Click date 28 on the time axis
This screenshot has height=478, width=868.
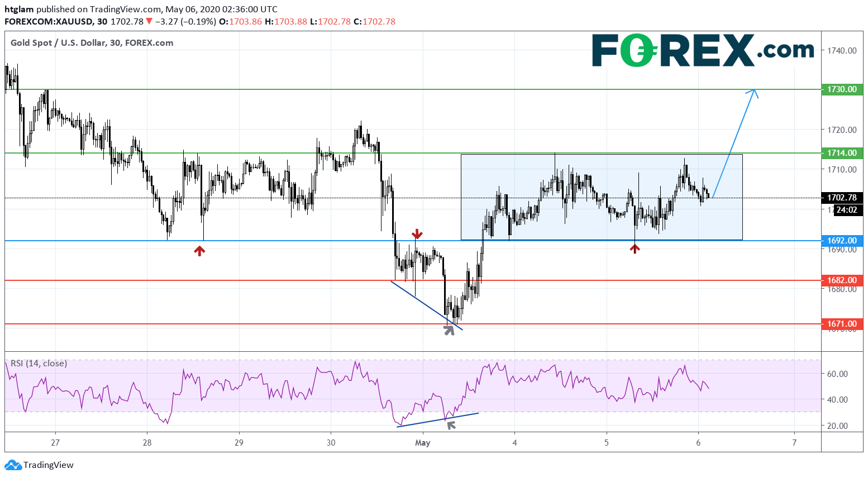pos(147,443)
